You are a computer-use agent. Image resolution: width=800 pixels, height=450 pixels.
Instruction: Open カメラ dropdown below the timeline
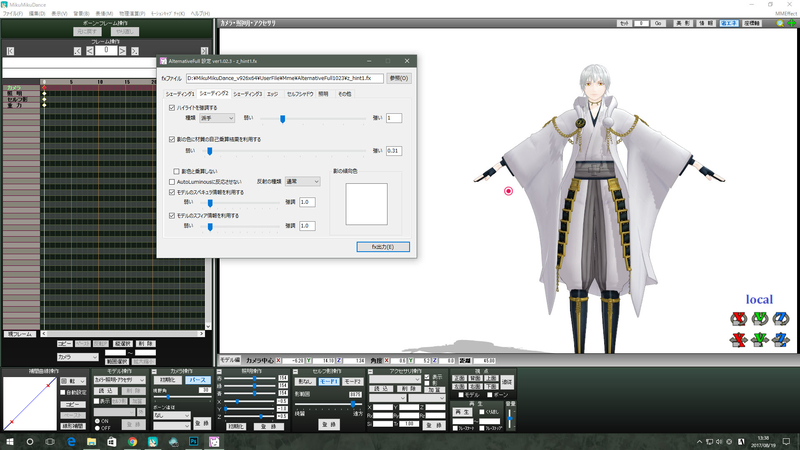pos(78,357)
